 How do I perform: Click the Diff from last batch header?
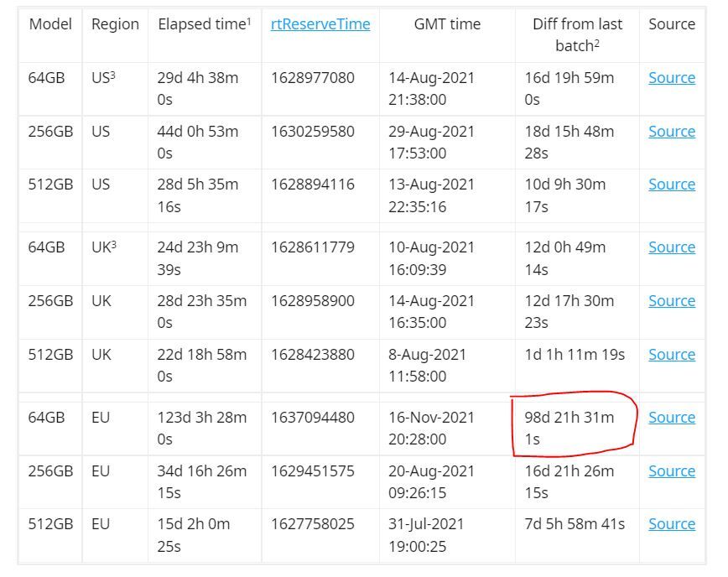577,35
